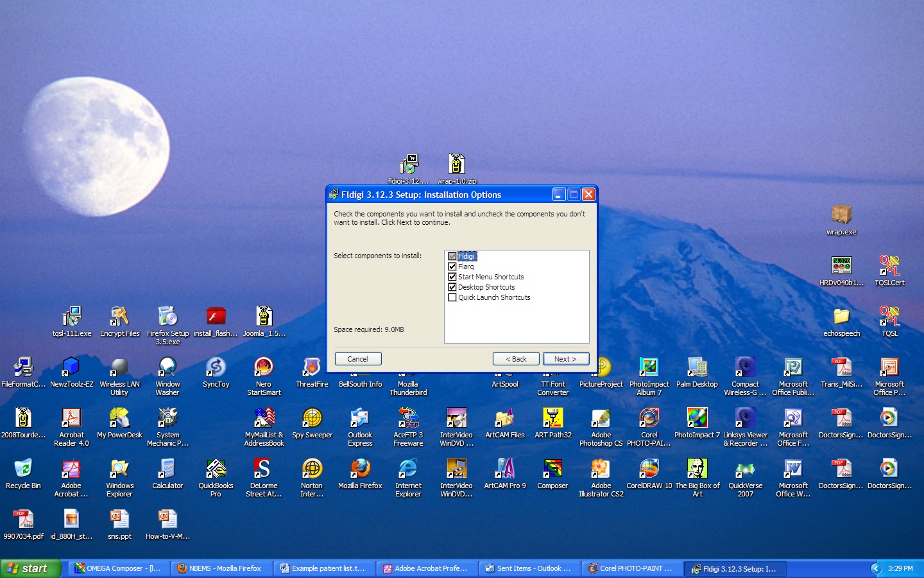Select the NewzToolz-EZ desktop icon

71,367
